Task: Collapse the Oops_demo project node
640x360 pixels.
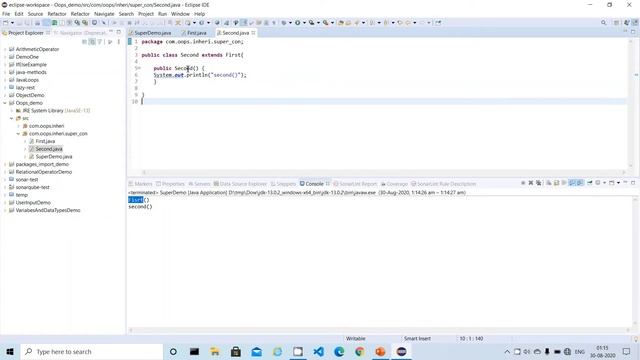Action: click(5, 103)
